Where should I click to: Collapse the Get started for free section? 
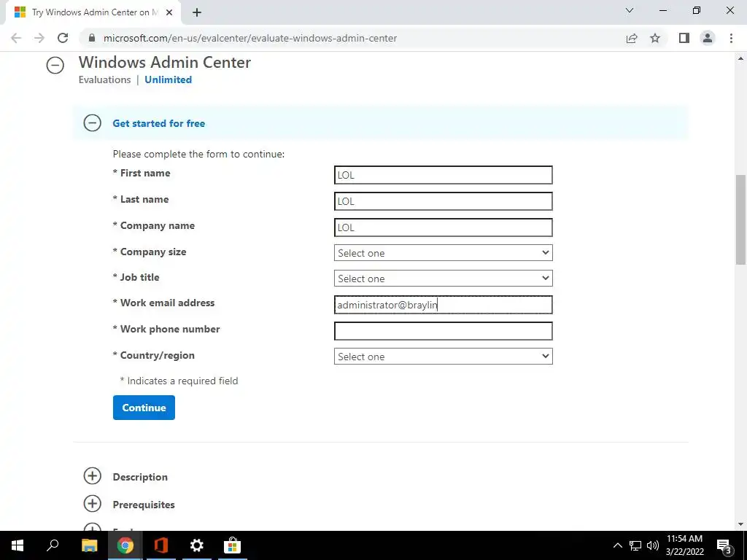click(93, 123)
